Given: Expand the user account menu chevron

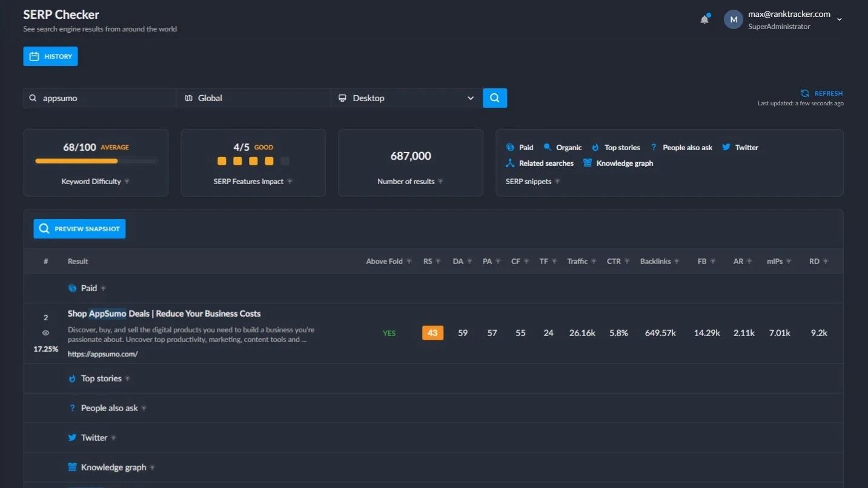Looking at the screenshot, I should 840,20.
